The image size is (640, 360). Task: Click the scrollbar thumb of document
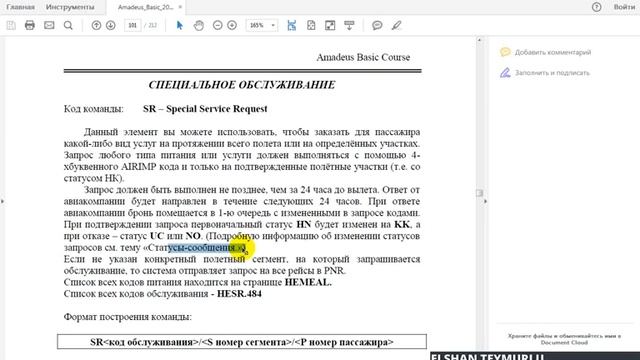[x=479, y=193]
